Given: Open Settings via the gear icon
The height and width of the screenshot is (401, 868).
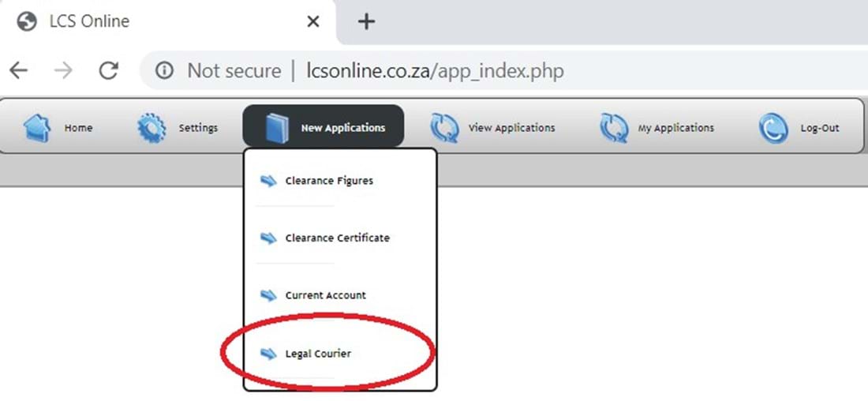Looking at the screenshot, I should (152, 128).
